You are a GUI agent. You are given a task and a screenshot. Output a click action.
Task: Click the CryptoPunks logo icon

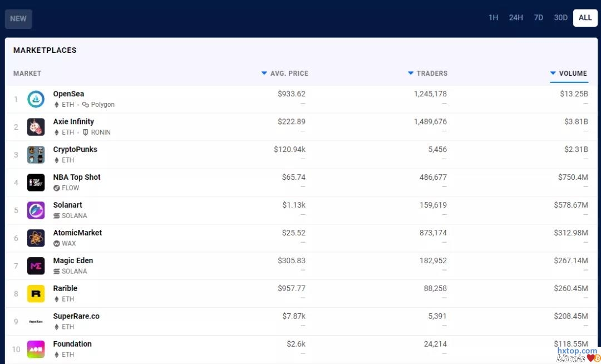pos(36,155)
